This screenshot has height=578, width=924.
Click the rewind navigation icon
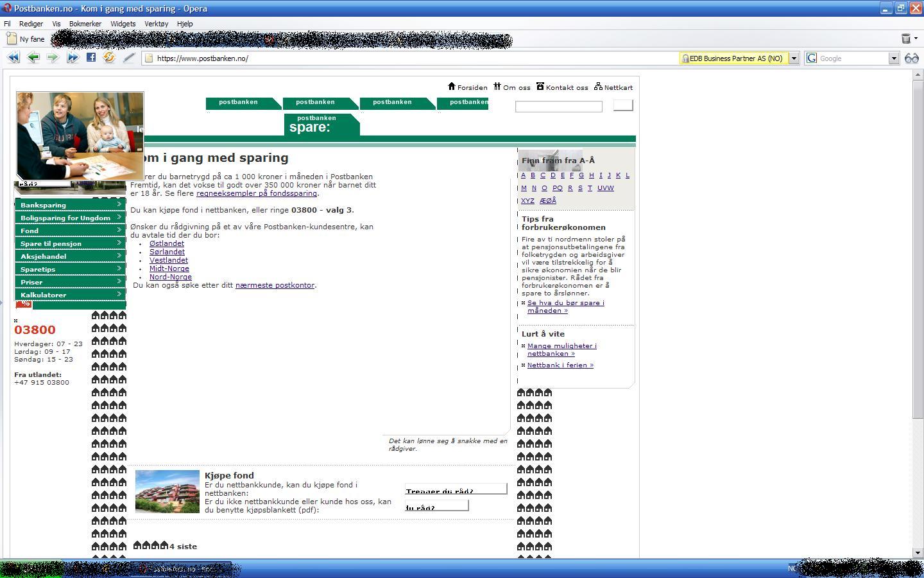tap(13, 58)
